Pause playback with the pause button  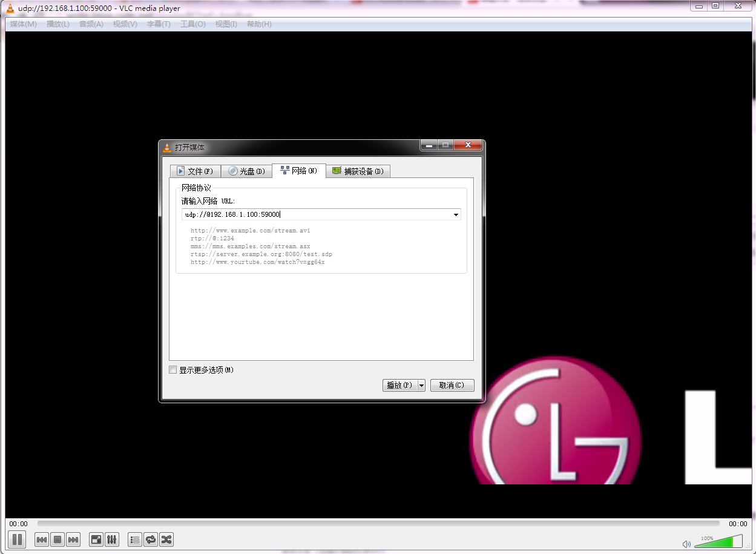(17, 539)
